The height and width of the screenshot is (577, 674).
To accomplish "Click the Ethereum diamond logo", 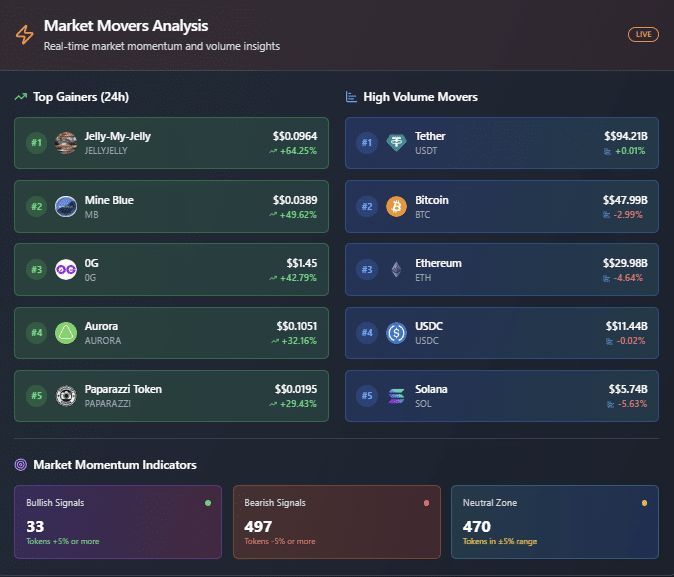I will pyautogui.click(x=396, y=269).
